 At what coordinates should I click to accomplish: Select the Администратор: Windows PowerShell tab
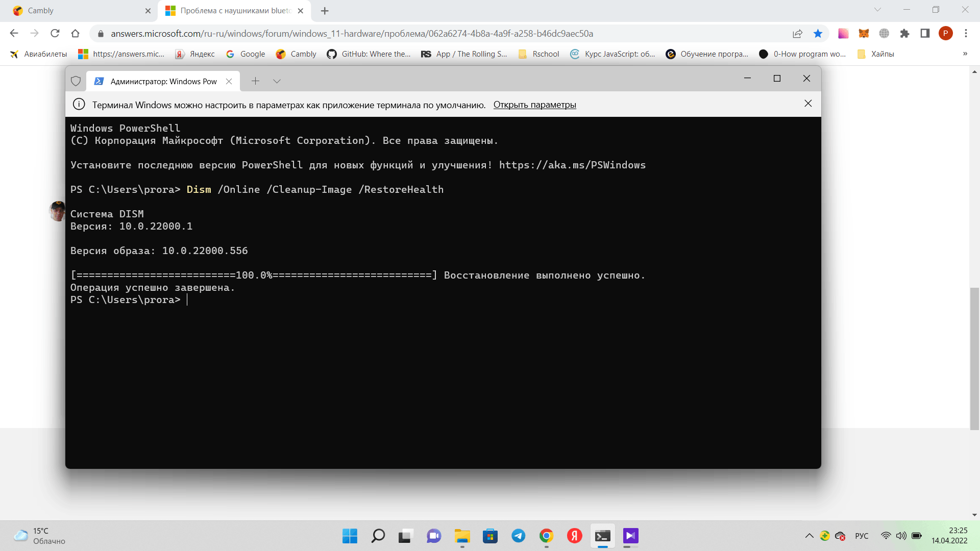[x=163, y=81]
